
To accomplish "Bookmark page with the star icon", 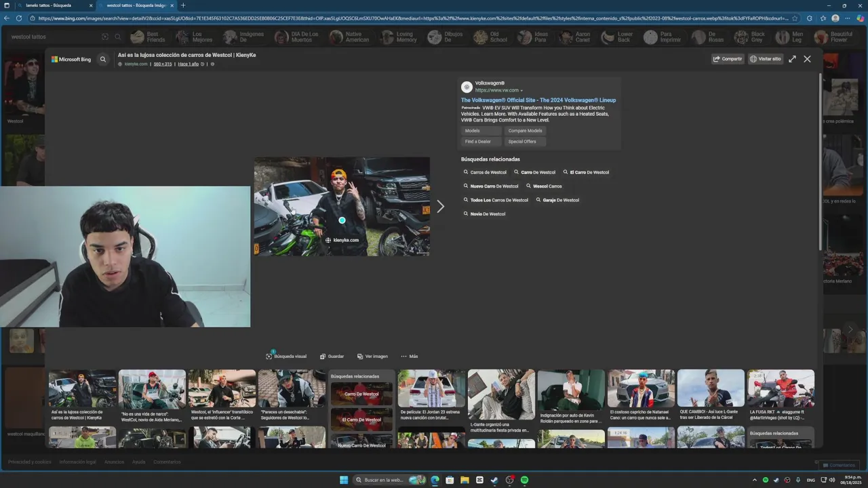I will [x=795, y=18].
